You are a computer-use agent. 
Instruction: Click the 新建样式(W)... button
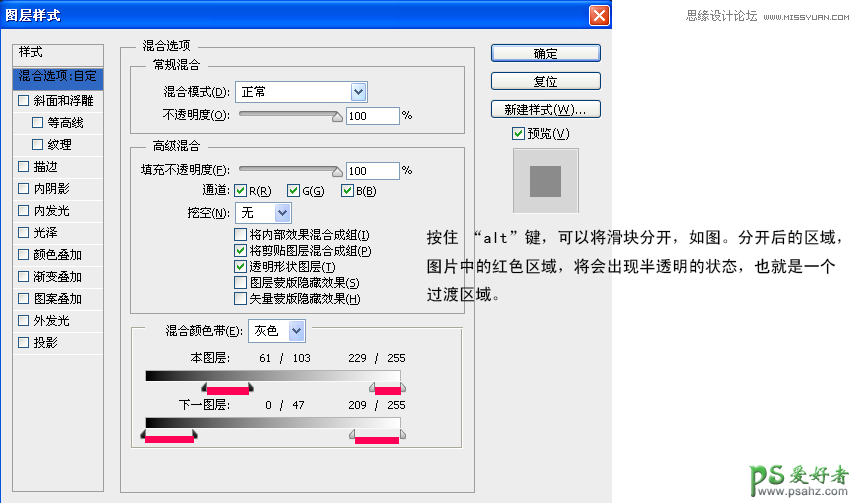pos(545,109)
